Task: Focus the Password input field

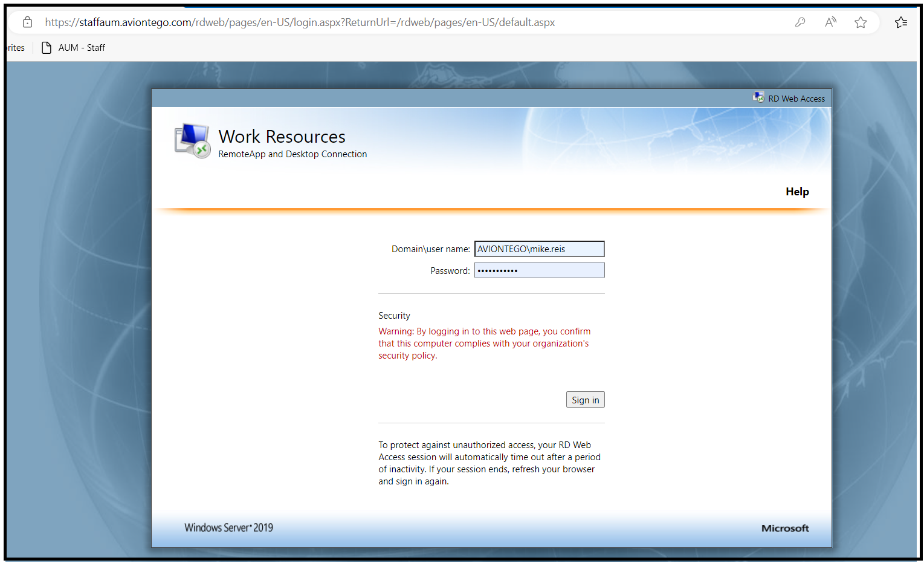Action: pyautogui.click(x=539, y=270)
